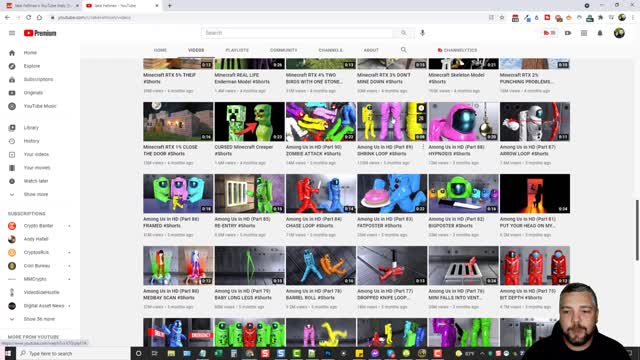Open Among Us Part 81 dark doorway thumbnail
Viewport: 640px width, 360px height.
pyautogui.click(x=535, y=193)
